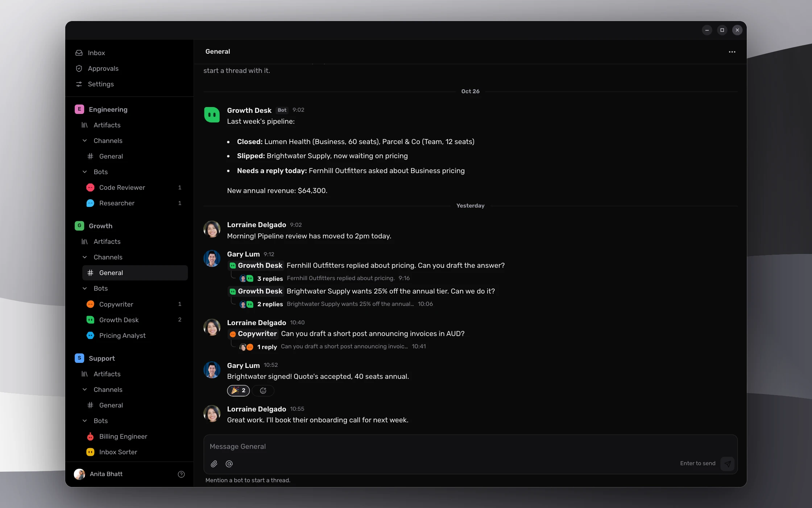Image resolution: width=812 pixels, height=508 pixels.
Task: Toggle the party popper reaction with 2
Action: tap(238, 390)
